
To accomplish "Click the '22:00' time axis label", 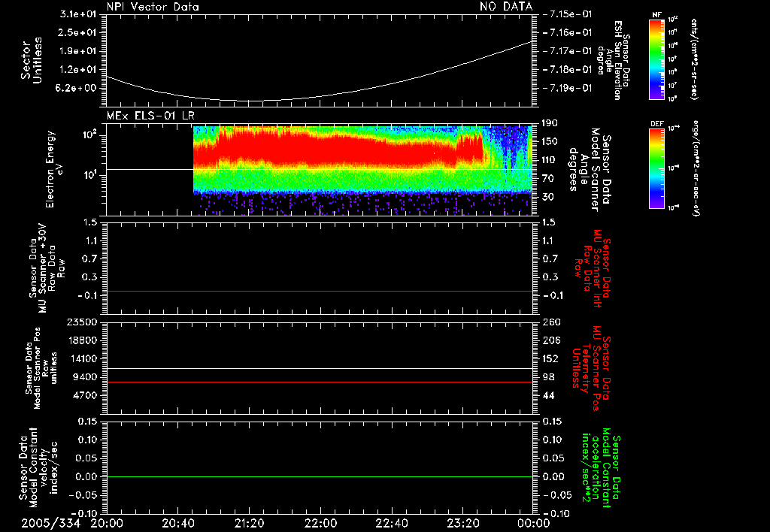I will [320, 523].
